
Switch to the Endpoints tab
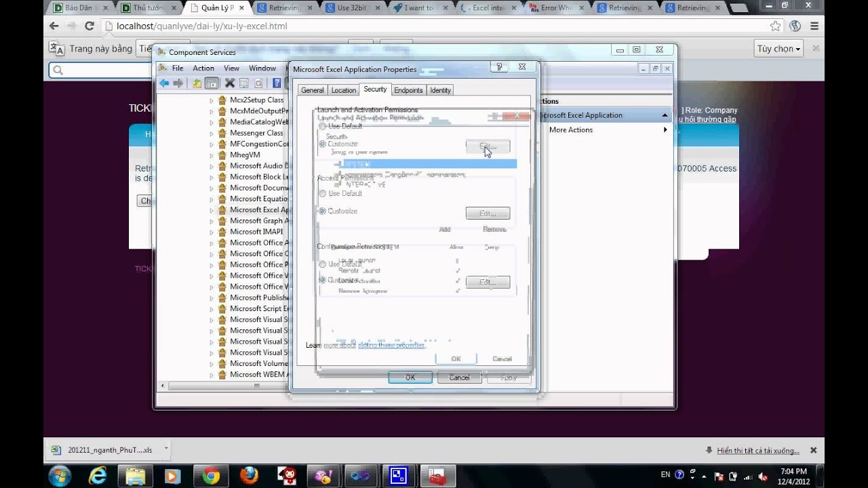[x=408, y=90]
